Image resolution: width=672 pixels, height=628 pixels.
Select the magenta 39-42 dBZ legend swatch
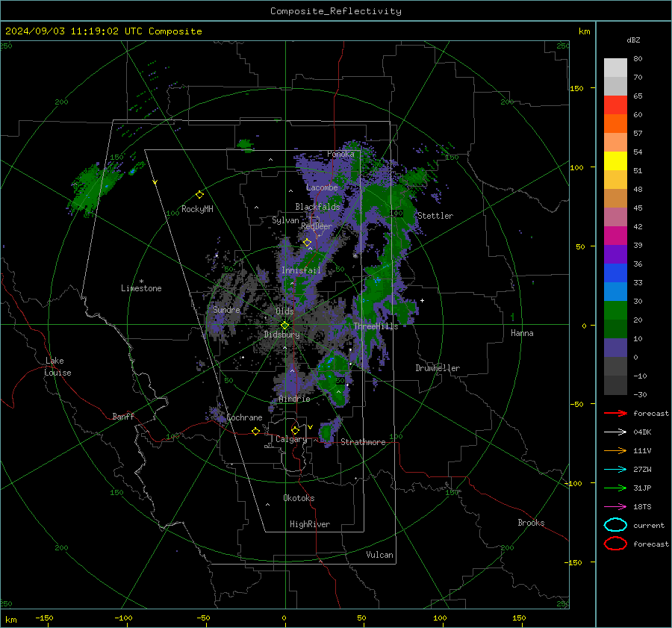(x=615, y=236)
